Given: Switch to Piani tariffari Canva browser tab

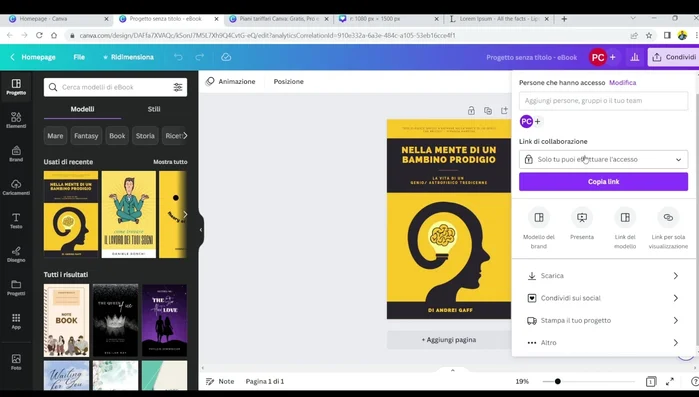Looking at the screenshot, I should click(279, 19).
